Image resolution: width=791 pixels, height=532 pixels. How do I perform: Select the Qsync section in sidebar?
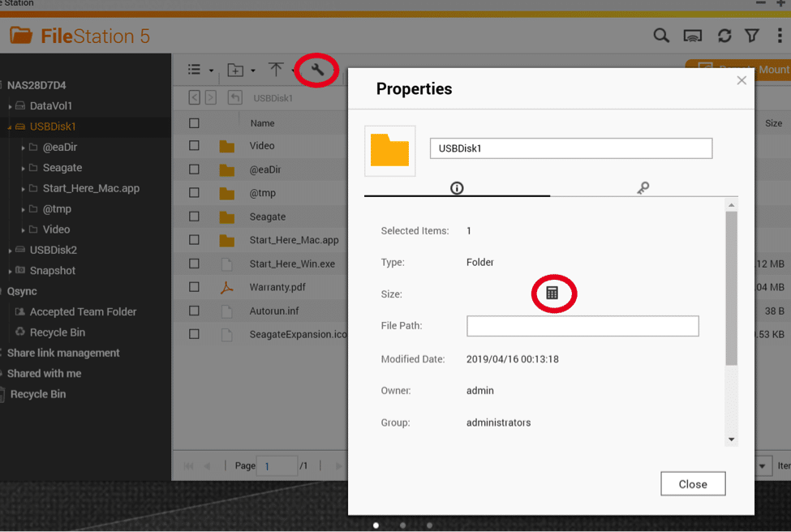click(x=22, y=291)
